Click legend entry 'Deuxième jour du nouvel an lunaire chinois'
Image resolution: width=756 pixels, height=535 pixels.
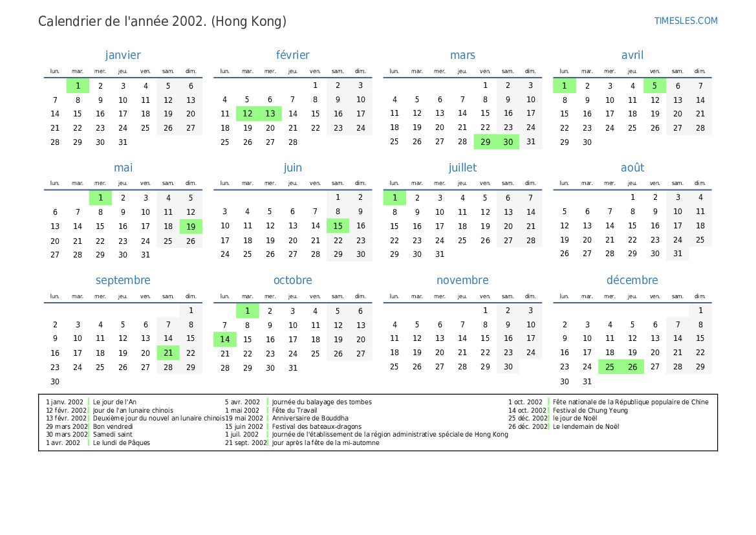pos(158,419)
